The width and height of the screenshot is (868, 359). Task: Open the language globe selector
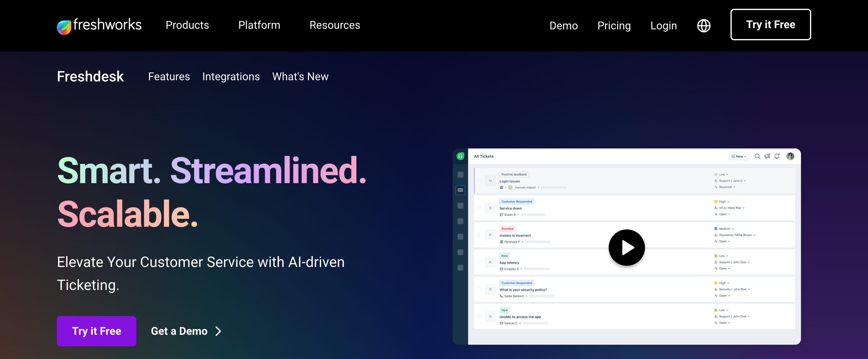tap(704, 26)
